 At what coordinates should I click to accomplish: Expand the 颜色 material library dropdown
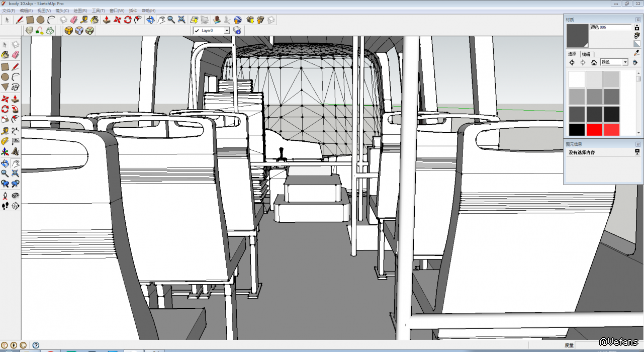pos(625,62)
